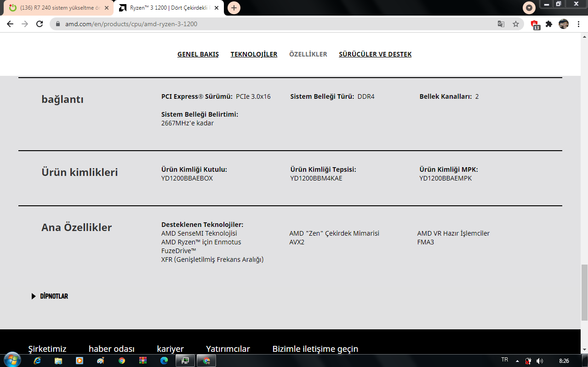Click the TR language indicator
Screen dimensions: 588x367
[504, 360]
